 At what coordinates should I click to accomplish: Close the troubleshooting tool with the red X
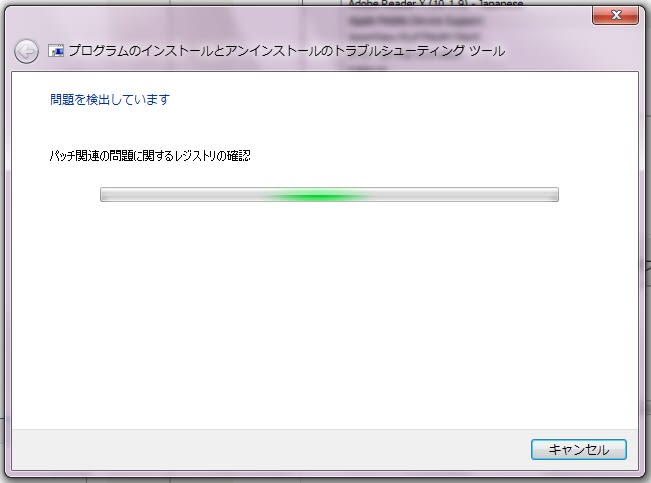click(x=615, y=15)
